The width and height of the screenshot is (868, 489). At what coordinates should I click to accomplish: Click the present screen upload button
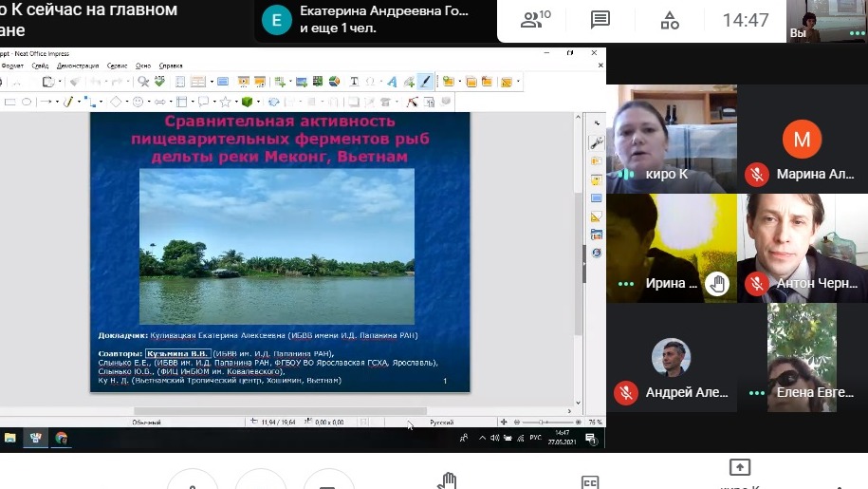point(740,467)
